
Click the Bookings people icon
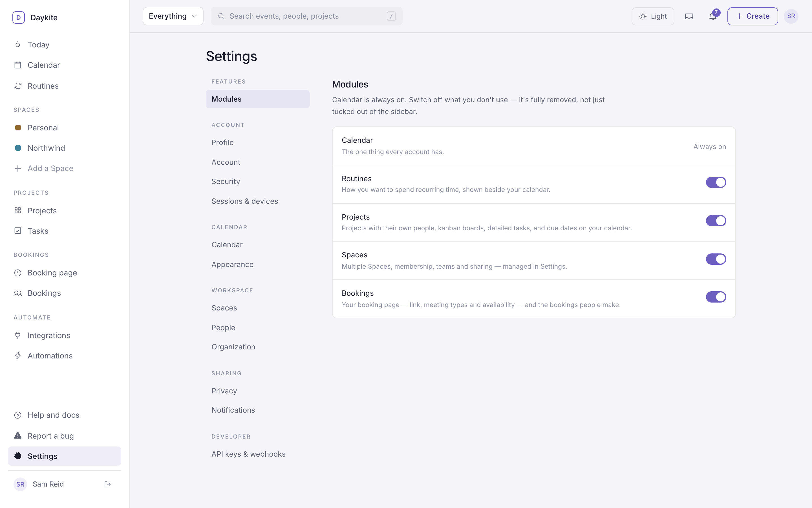[x=18, y=293]
